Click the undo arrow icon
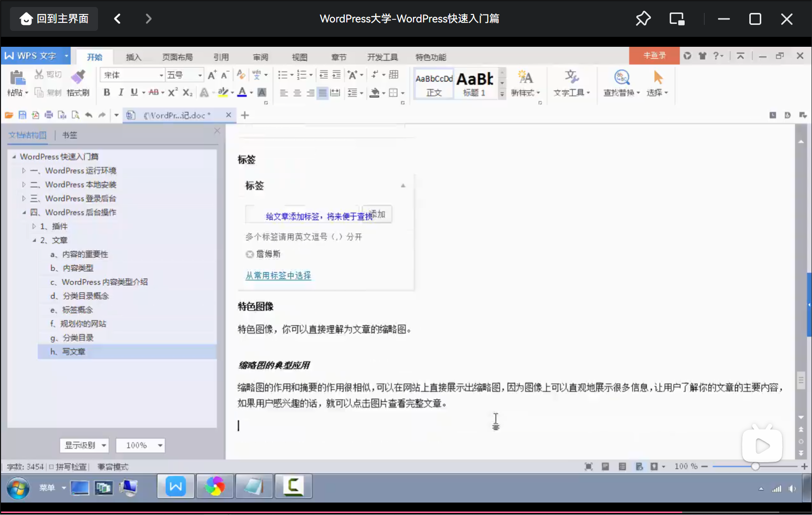The width and height of the screenshot is (812, 515). click(x=89, y=115)
